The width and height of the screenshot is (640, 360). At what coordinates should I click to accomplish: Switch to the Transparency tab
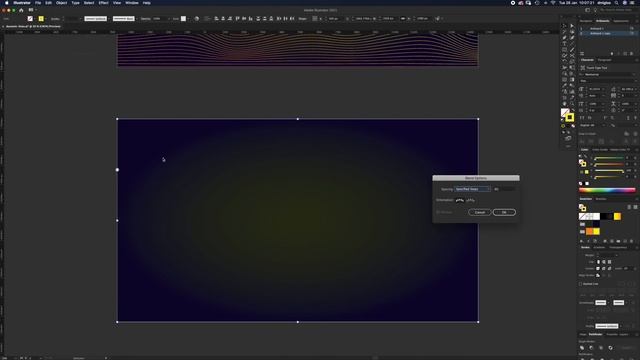pos(618,247)
